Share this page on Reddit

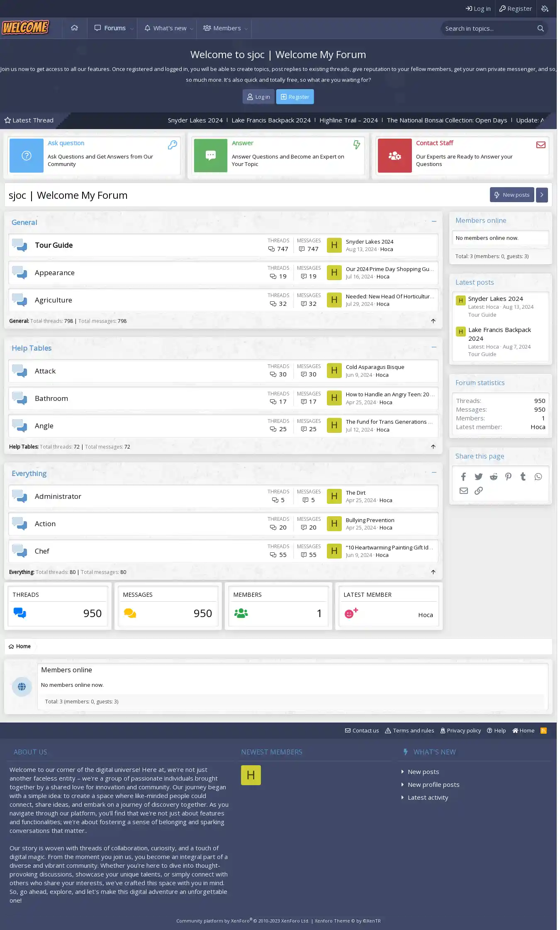coord(493,477)
